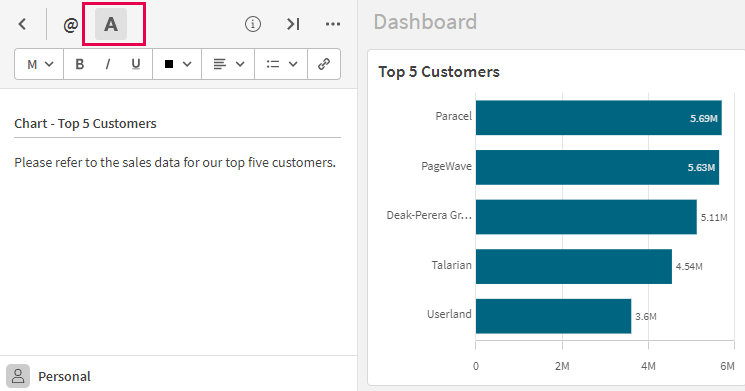This screenshot has height=391, width=745.
Task: Select the Paracel bar in the chart
Action: tap(599, 117)
